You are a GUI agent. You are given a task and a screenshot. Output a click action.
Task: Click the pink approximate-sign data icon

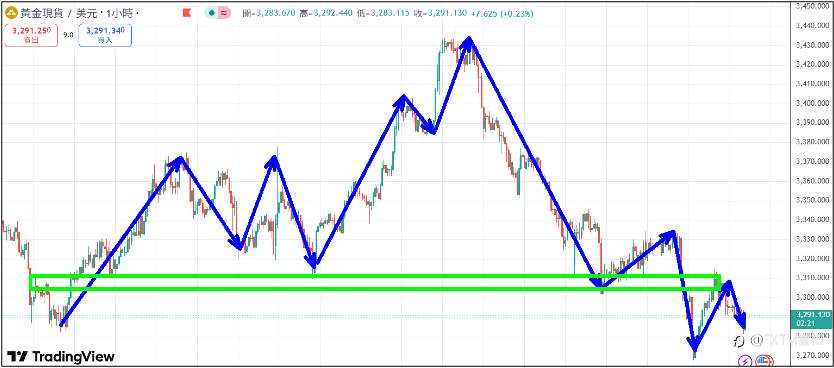pyautogui.click(x=224, y=14)
